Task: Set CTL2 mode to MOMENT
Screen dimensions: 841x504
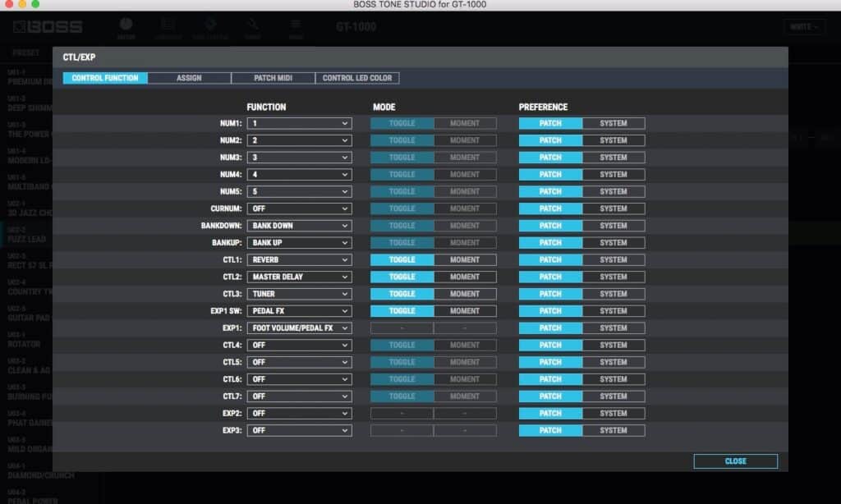Action: click(465, 277)
